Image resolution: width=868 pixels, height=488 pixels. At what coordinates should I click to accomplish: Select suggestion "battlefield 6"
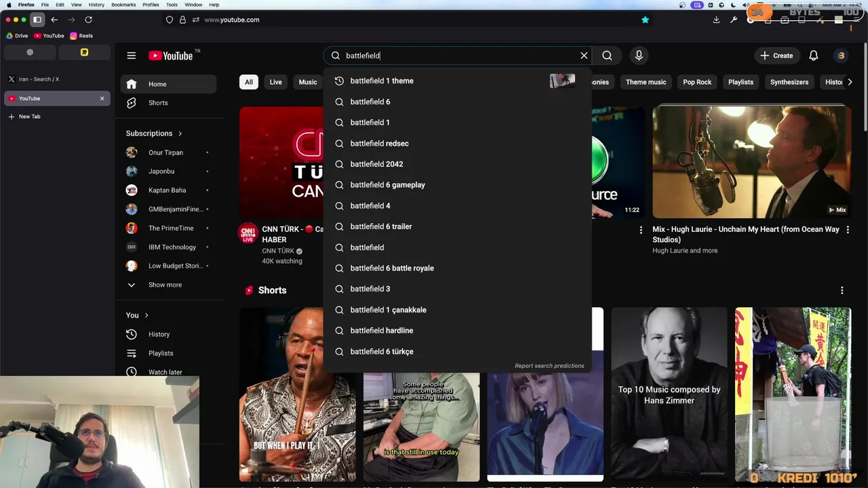(458, 102)
